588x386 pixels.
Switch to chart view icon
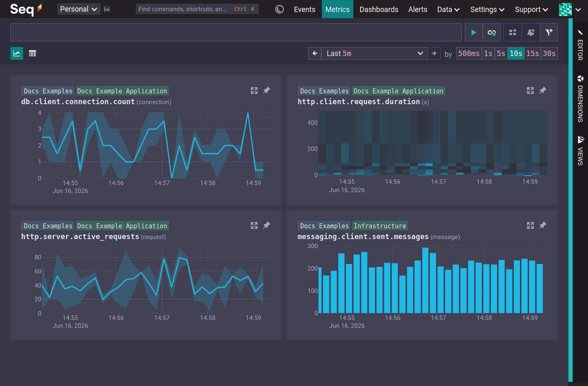(x=17, y=53)
